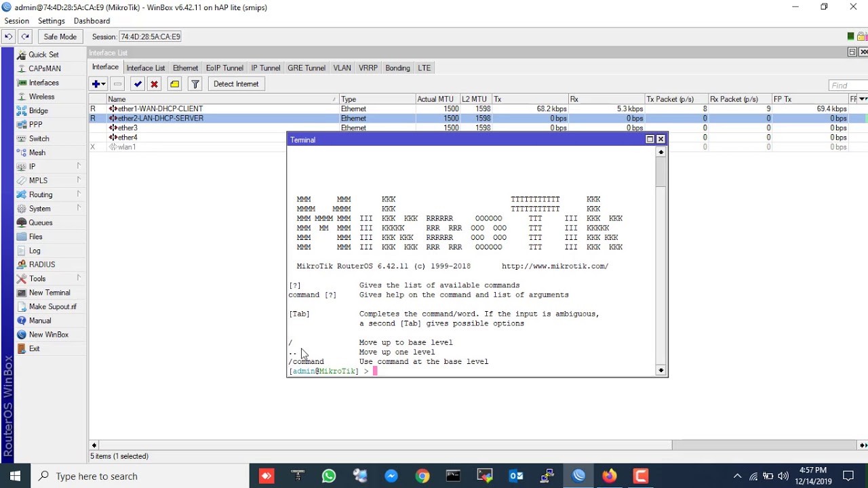Switch to IP Tunnel tab
Image resolution: width=868 pixels, height=488 pixels.
tap(265, 68)
